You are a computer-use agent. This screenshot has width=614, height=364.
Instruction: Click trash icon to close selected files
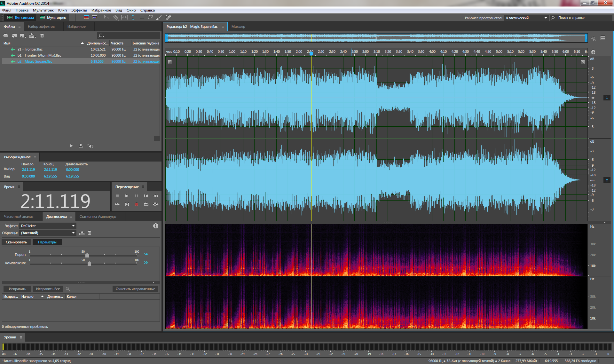click(x=42, y=36)
